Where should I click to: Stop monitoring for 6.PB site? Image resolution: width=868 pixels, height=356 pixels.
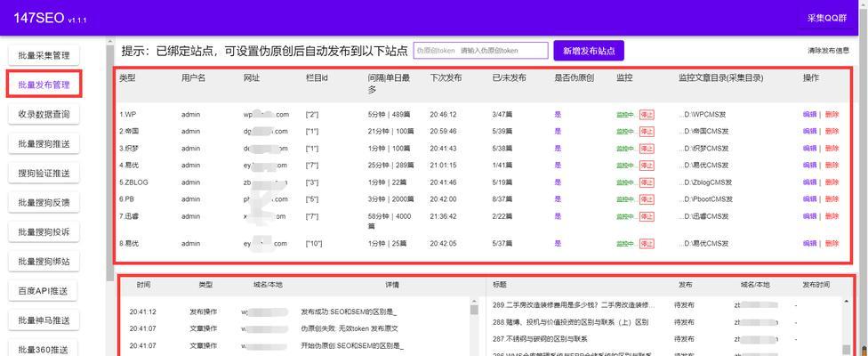pos(647,198)
